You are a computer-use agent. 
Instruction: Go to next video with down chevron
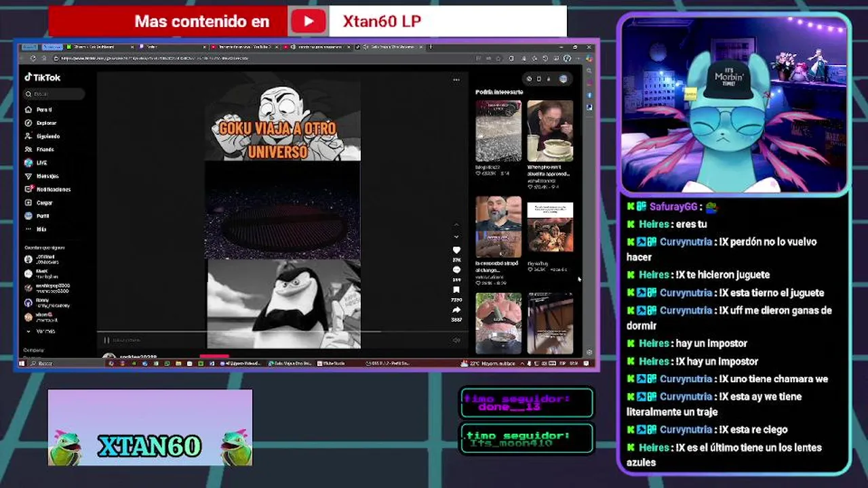[x=456, y=237]
